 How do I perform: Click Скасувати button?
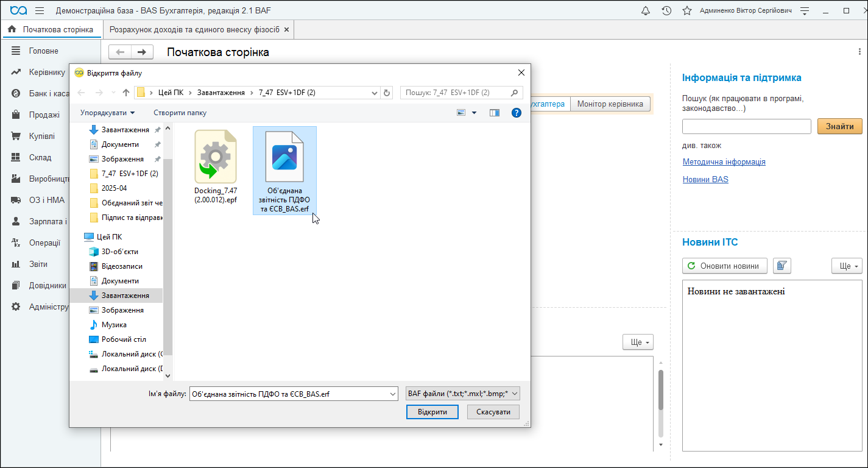point(493,413)
